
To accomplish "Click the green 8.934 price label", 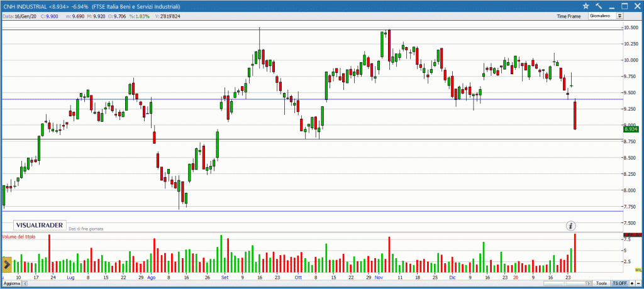I will coord(631,129).
